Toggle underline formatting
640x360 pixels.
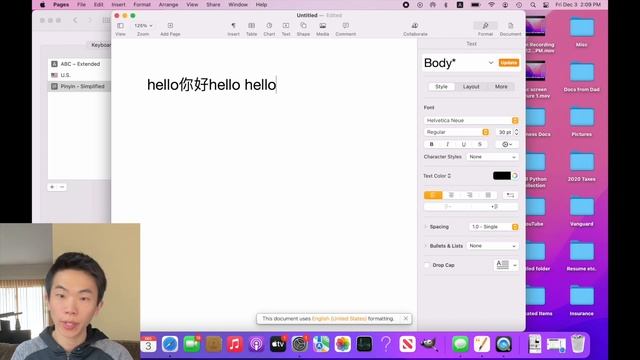(x=464, y=144)
